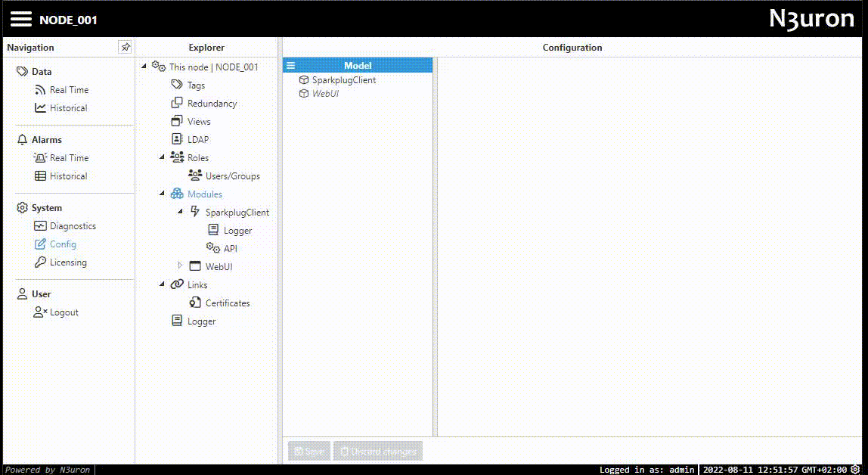Collapse the This node NODE_001 tree
Screen dimensions: 868x475
pos(144,67)
